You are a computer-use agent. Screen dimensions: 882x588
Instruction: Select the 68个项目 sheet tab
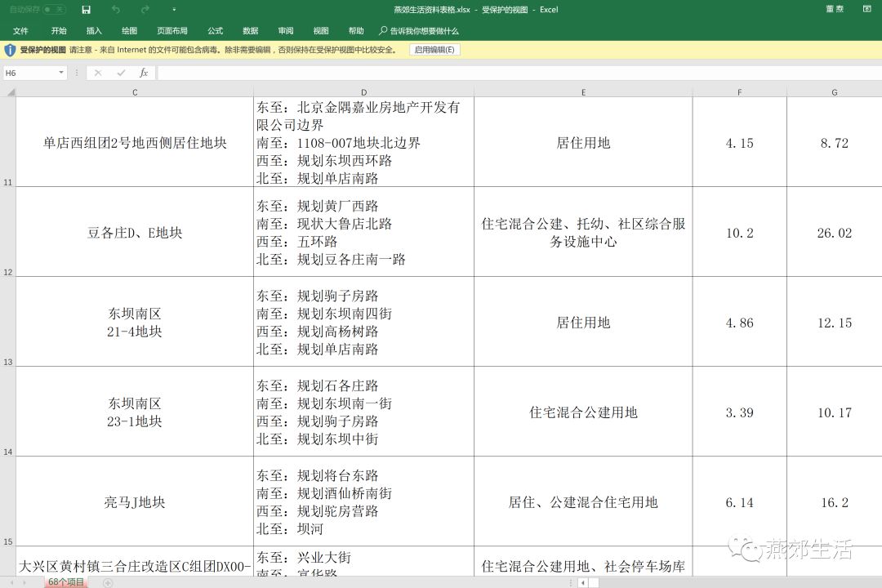tap(66, 582)
